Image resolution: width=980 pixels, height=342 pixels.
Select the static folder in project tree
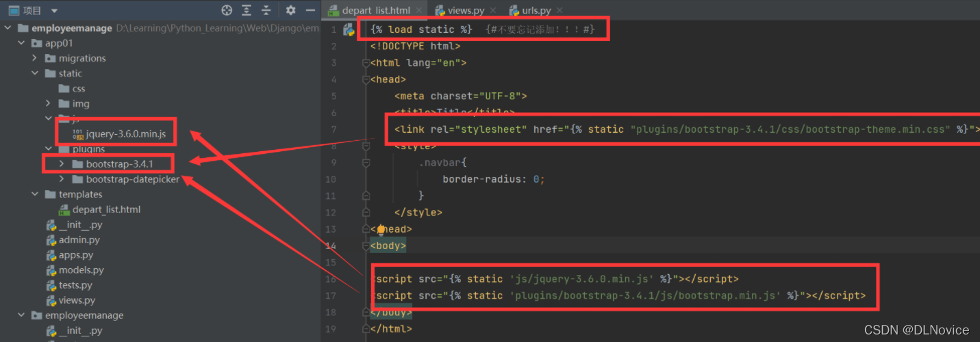tap(70, 73)
